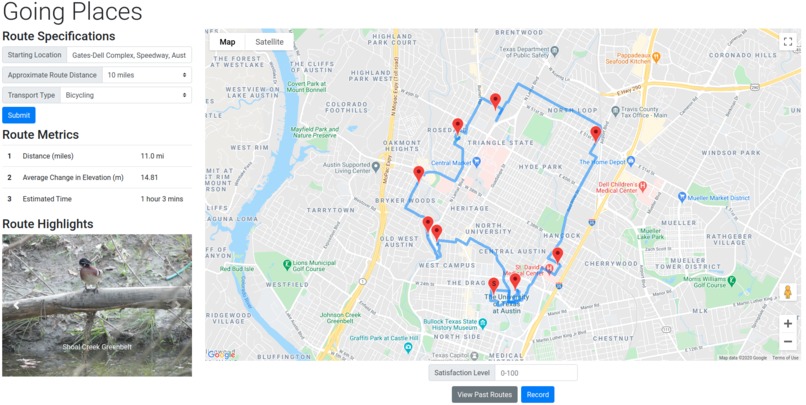Show previous Route Highlights photo
This screenshot has height=405, width=806.
pyautogui.click(x=16, y=305)
